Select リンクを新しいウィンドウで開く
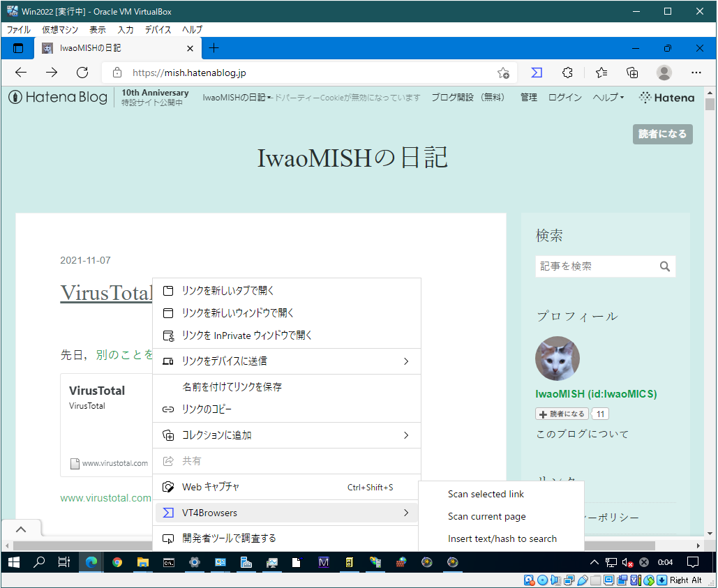Image resolution: width=718 pixels, height=588 pixels. tap(287, 313)
